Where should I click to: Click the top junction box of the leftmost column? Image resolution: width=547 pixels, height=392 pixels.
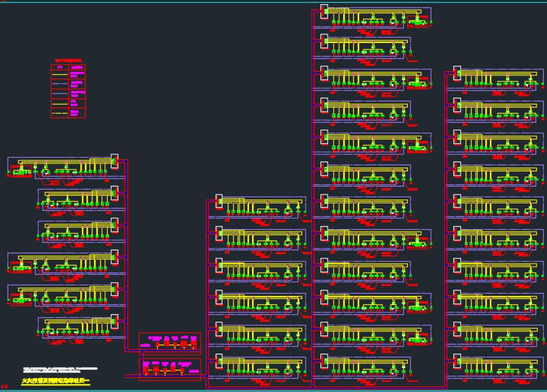(x=114, y=160)
